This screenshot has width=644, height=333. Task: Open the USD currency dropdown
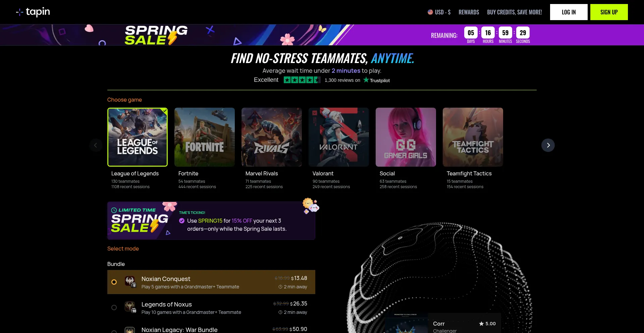[x=439, y=12]
